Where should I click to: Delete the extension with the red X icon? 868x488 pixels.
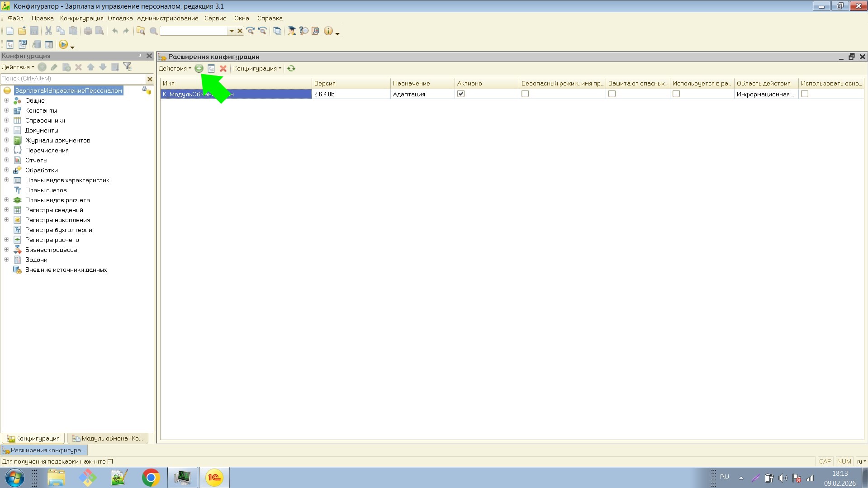coord(223,68)
